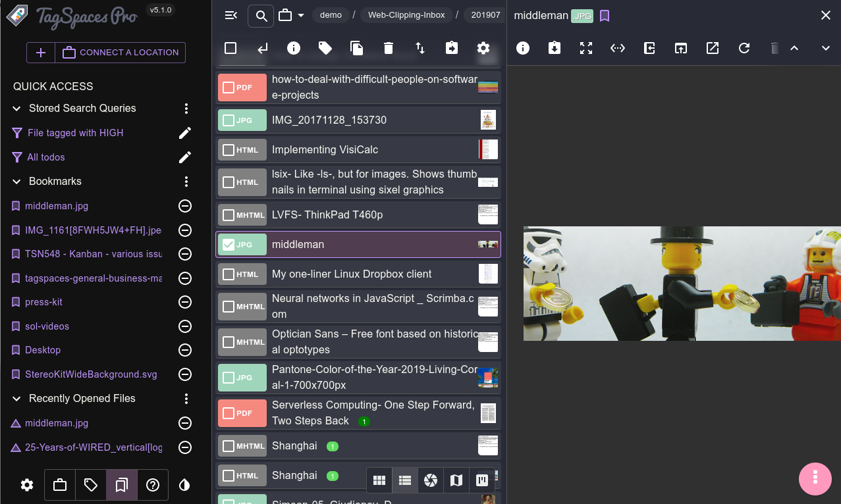Click CONNECT A LOCATION button
Viewport: 841px width, 504px height.
121,53
